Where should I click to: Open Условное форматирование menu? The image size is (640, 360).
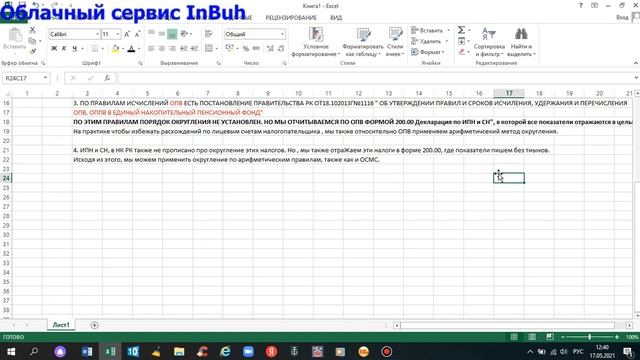(x=315, y=42)
